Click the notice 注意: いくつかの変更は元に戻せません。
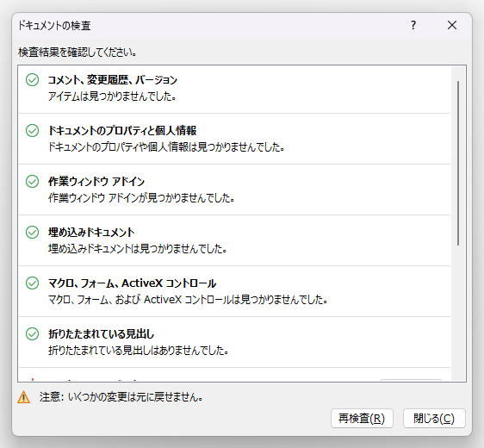Image resolution: width=484 pixels, height=448 pixels. click(x=121, y=397)
